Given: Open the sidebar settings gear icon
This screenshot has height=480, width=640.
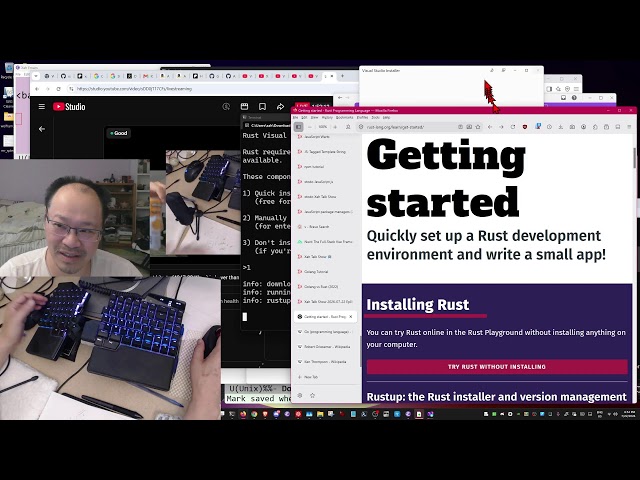Looking at the screenshot, I should (300, 396).
